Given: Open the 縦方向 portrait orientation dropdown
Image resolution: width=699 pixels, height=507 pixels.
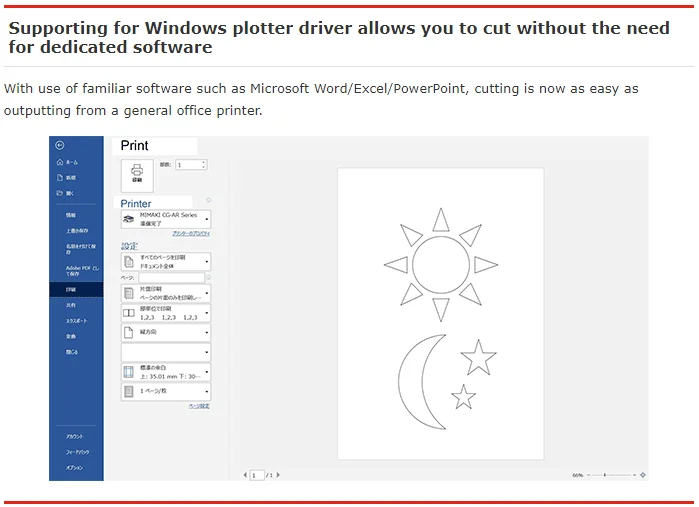Looking at the screenshot, I should pos(166,333).
